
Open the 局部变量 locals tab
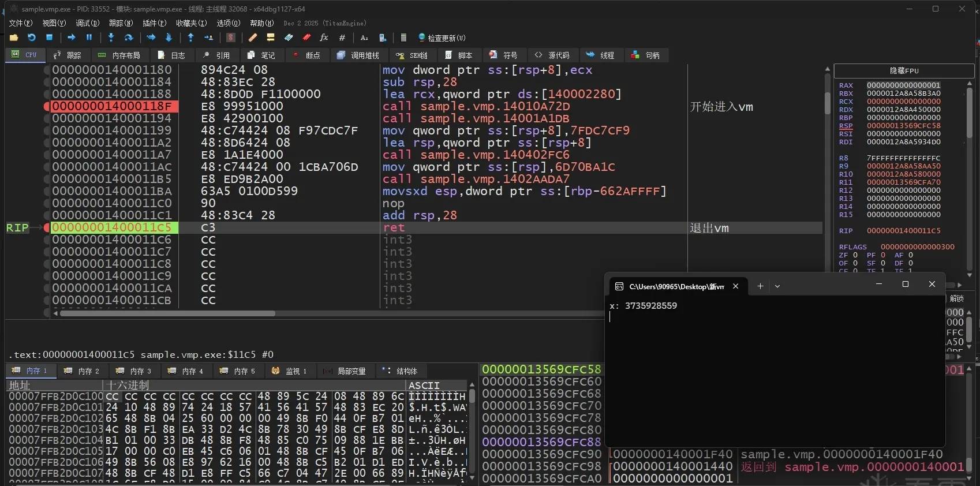[x=346, y=371]
